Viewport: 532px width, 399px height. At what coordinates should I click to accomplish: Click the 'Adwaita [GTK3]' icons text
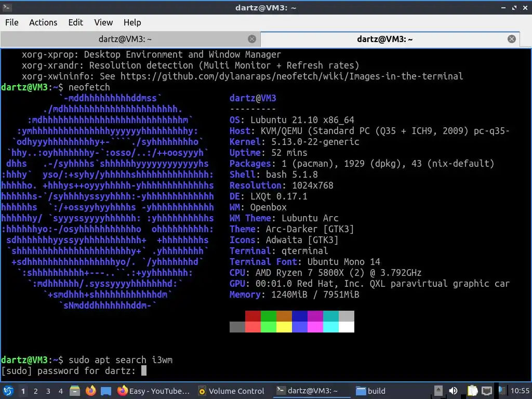[302, 240]
